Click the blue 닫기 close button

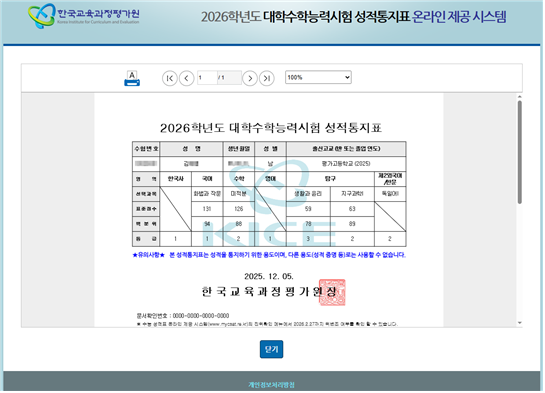(x=272, y=350)
